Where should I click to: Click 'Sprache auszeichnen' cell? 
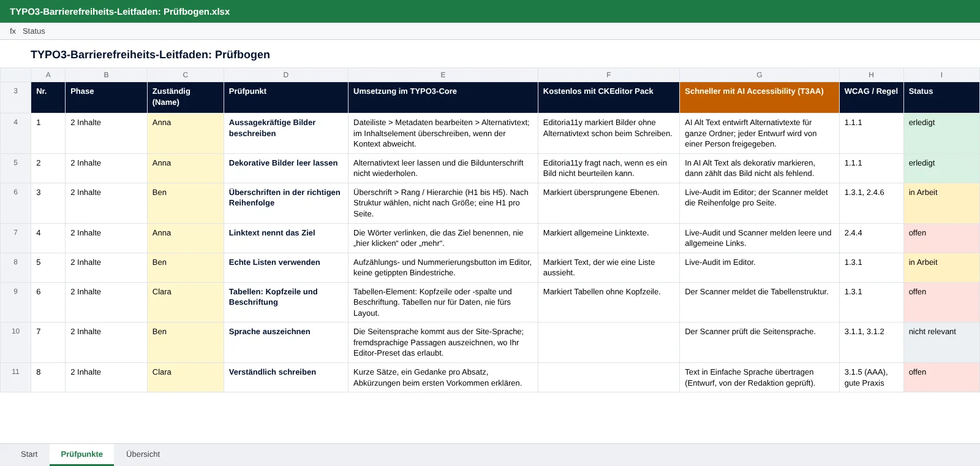[x=286, y=342]
